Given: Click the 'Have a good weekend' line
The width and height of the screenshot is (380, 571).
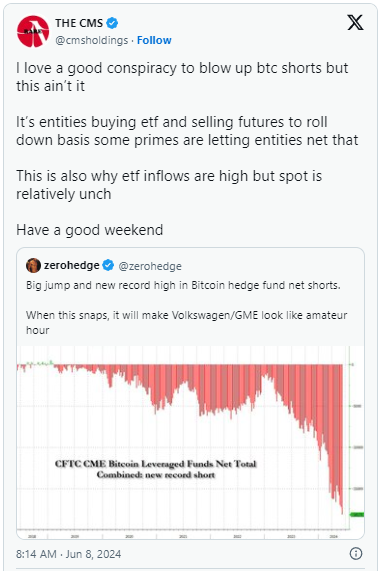Looking at the screenshot, I should click(90, 230).
